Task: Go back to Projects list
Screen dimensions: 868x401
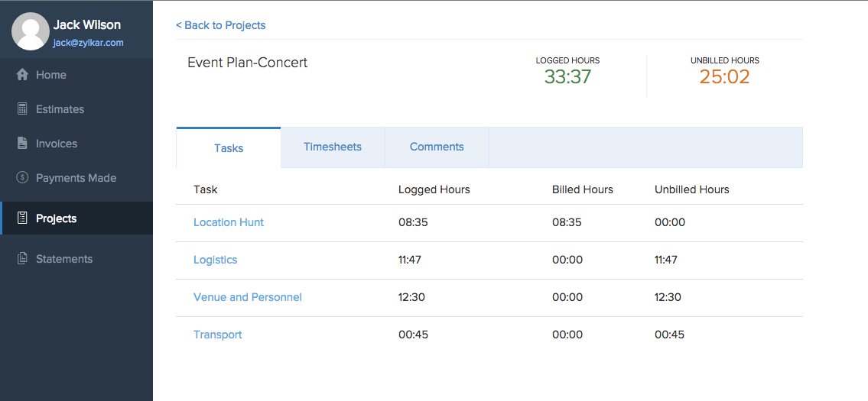Action: tap(221, 25)
